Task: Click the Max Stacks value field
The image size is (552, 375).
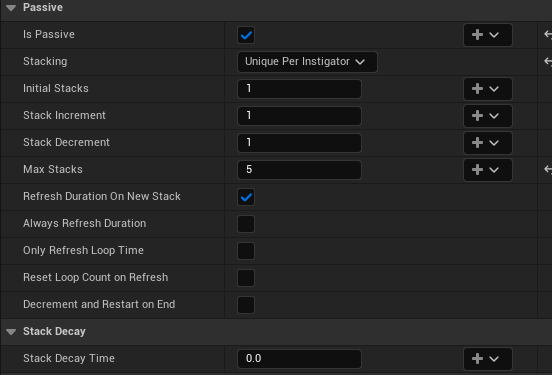Action: pyautogui.click(x=299, y=169)
